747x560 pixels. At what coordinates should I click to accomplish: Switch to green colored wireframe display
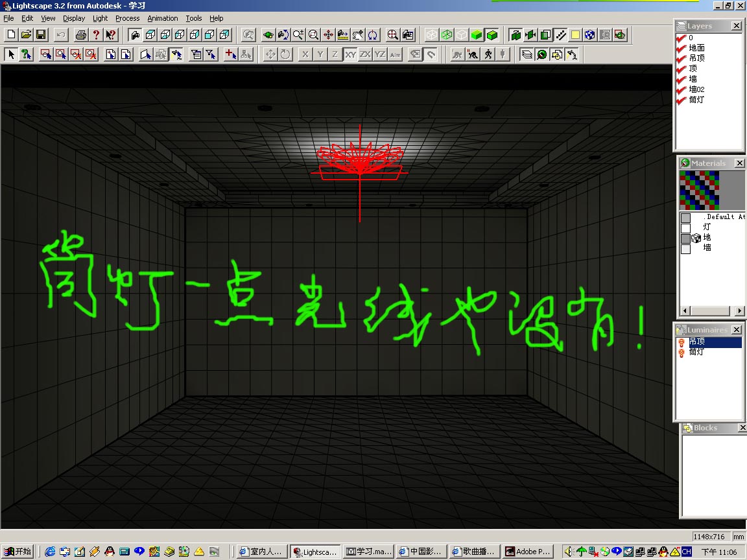(x=447, y=35)
